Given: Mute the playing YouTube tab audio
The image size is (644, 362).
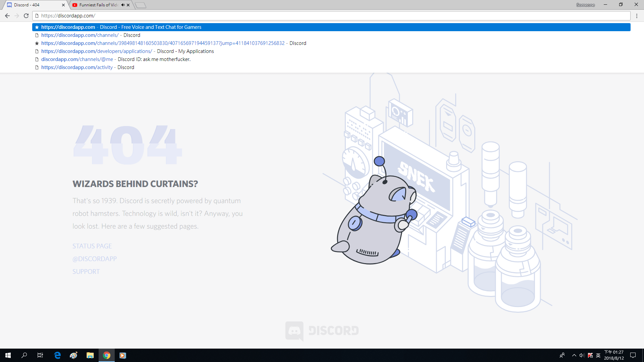Looking at the screenshot, I should tap(122, 5).
